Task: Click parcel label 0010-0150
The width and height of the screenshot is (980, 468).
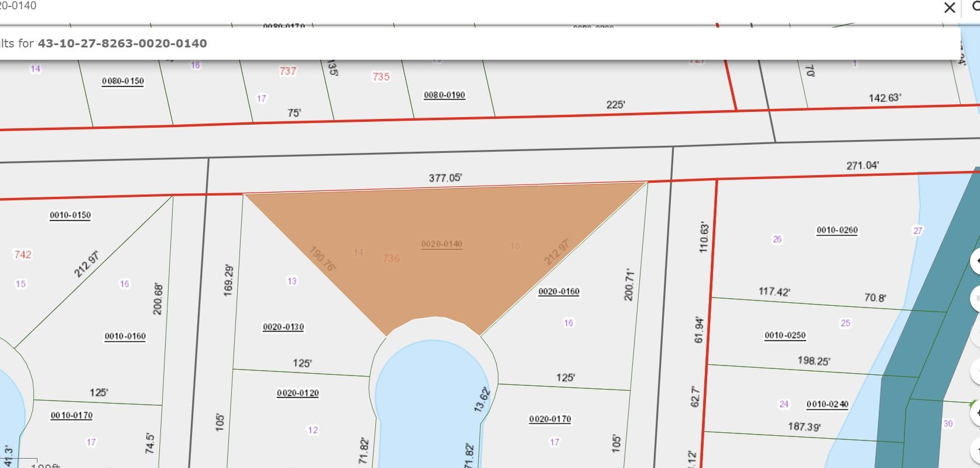Action: click(70, 215)
